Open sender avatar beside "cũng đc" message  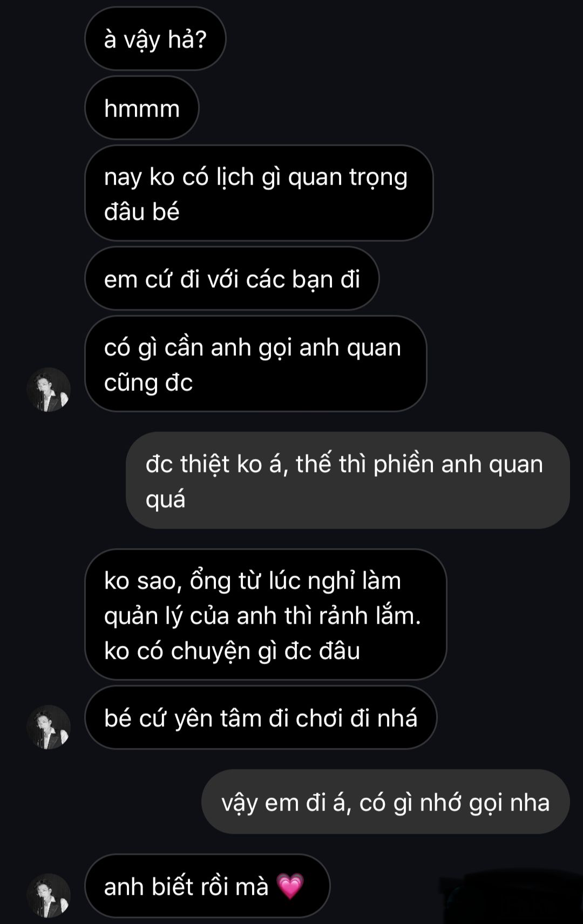coord(49,389)
